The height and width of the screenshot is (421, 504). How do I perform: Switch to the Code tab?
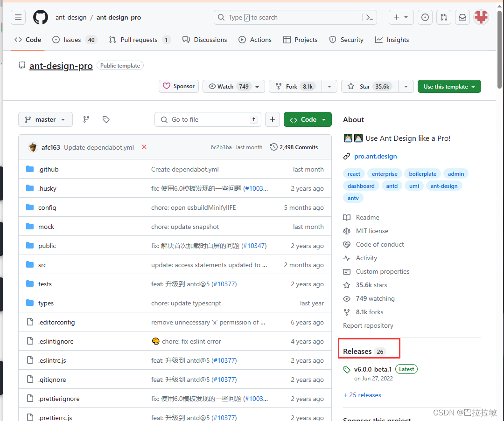pos(28,40)
